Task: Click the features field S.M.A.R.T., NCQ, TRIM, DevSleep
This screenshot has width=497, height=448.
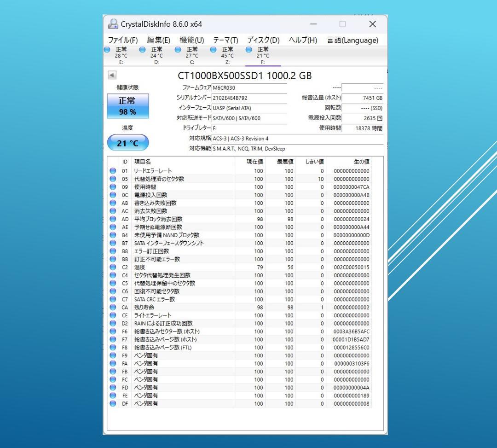Action: (297, 149)
